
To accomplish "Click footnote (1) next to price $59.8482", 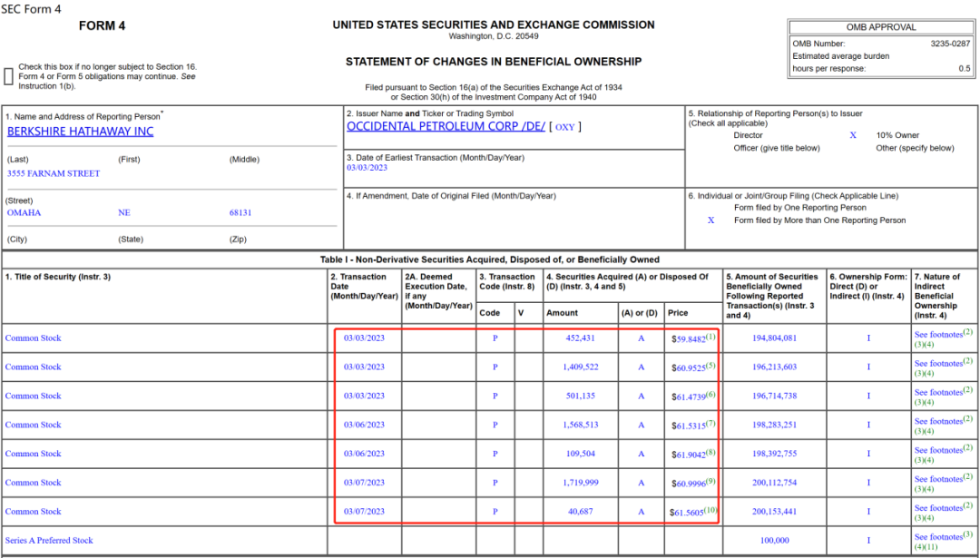I will tap(710, 337).
